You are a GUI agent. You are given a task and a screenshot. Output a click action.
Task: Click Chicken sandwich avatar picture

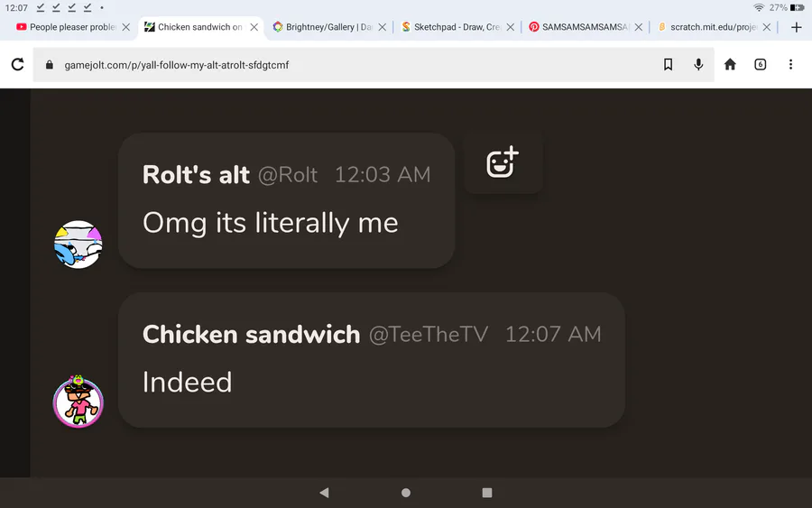(x=78, y=402)
